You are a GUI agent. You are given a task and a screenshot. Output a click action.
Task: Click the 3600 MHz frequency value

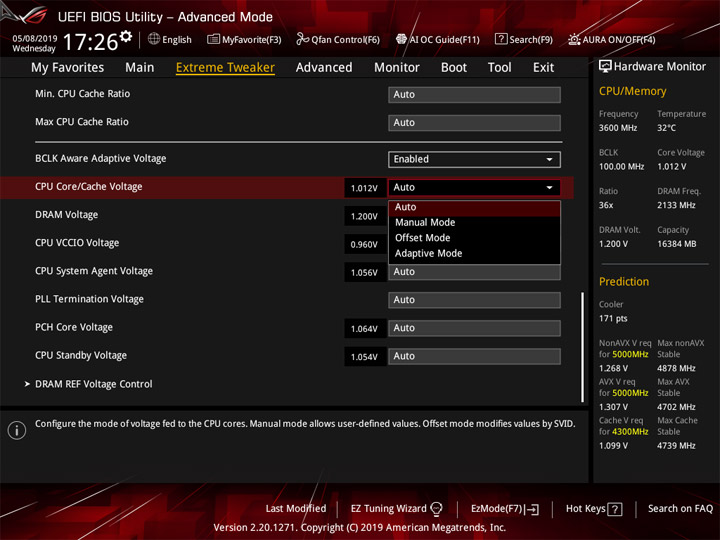point(618,128)
